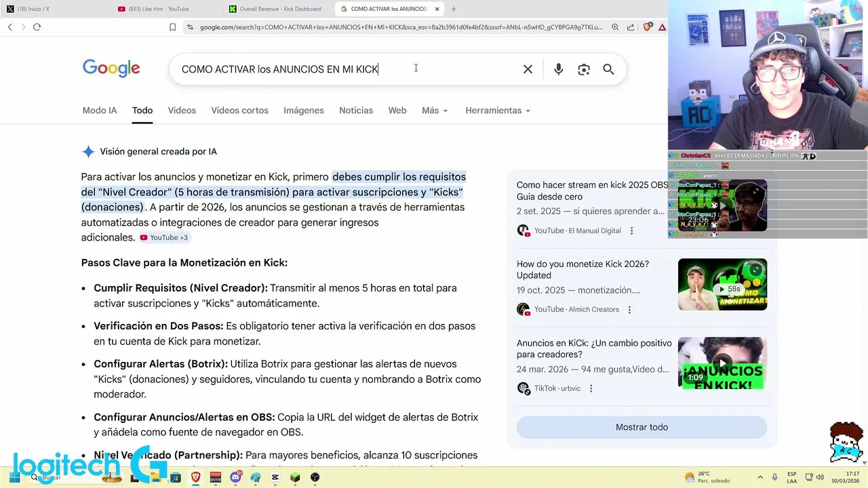Click 'Pasos Clave para la Monetización en Kick:' text
Viewport: 868px width, 488px height.
pos(184,263)
